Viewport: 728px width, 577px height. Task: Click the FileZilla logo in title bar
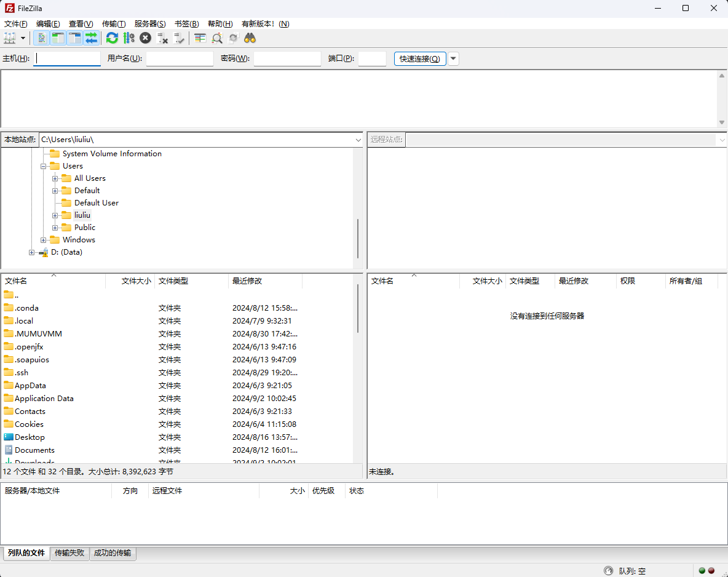(x=9, y=8)
